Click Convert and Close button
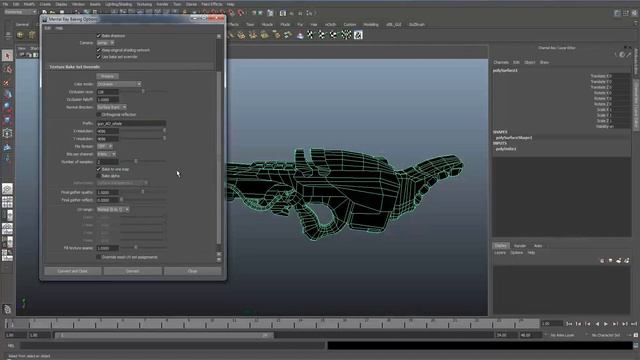 [73, 271]
